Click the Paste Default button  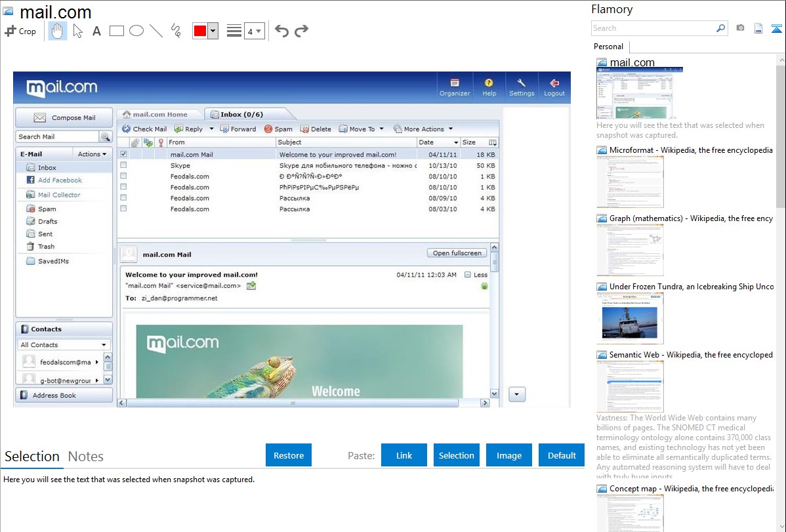562,455
